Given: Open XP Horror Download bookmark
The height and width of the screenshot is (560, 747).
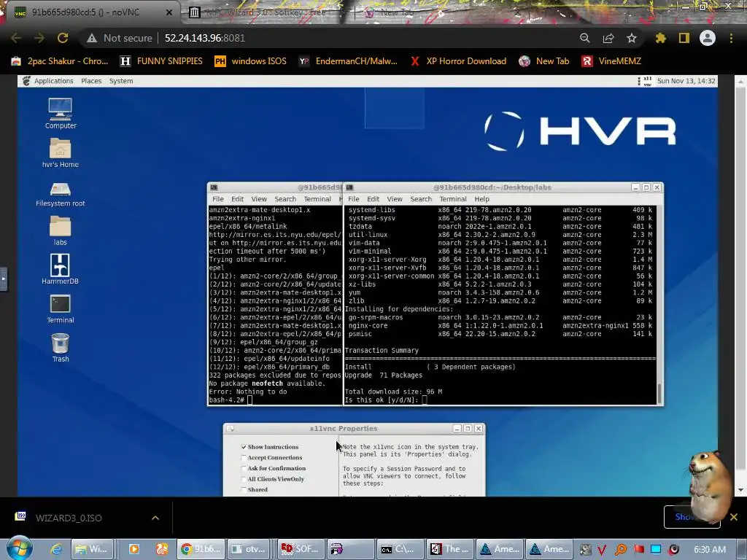Looking at the screenshot, I should point(458,61).
